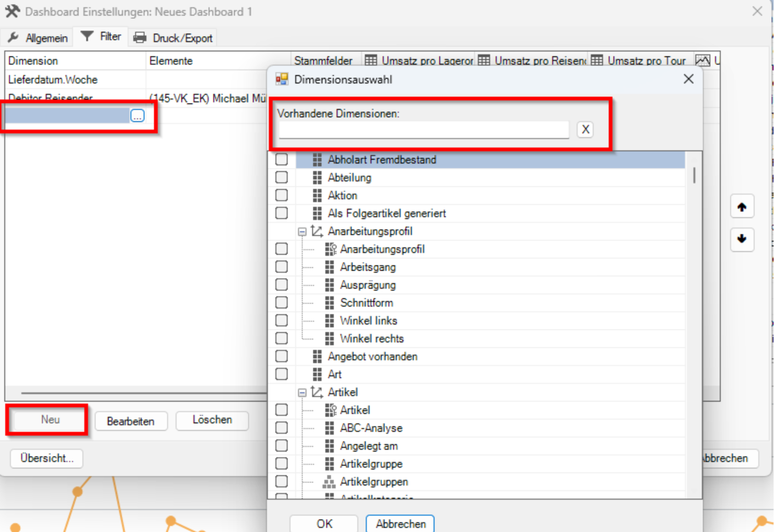Click the table icon of Umsatz pro Lagerort
The height and width of the screenshot is (532, 775).
[371, 60]
